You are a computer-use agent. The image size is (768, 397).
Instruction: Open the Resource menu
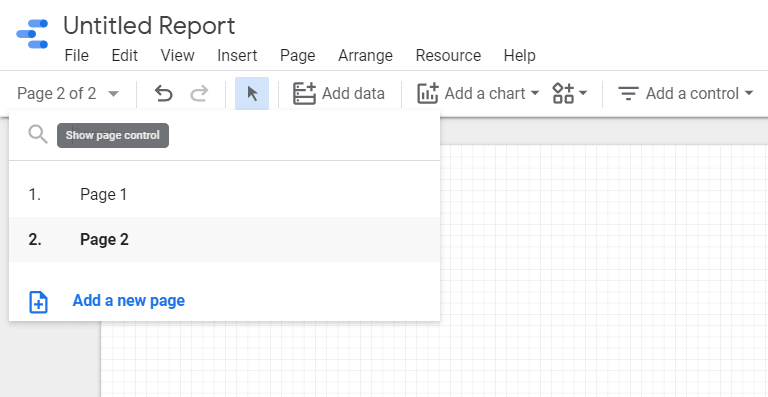click(x=448, y=55)
